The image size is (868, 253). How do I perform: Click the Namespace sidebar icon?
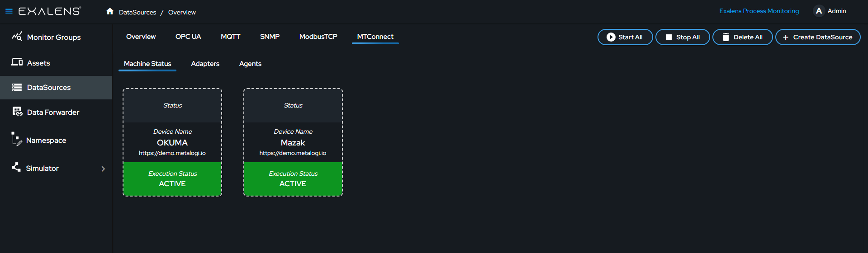coord(16,139)
